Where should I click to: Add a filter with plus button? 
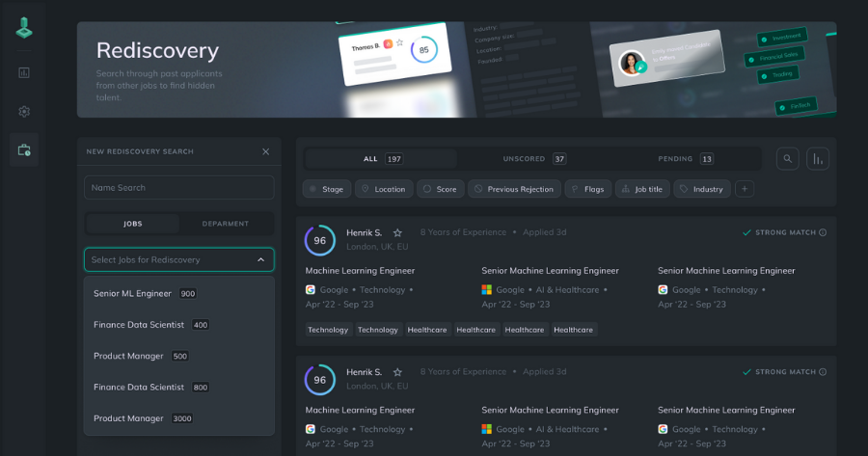pyautogui.click(x=745, y=189)
